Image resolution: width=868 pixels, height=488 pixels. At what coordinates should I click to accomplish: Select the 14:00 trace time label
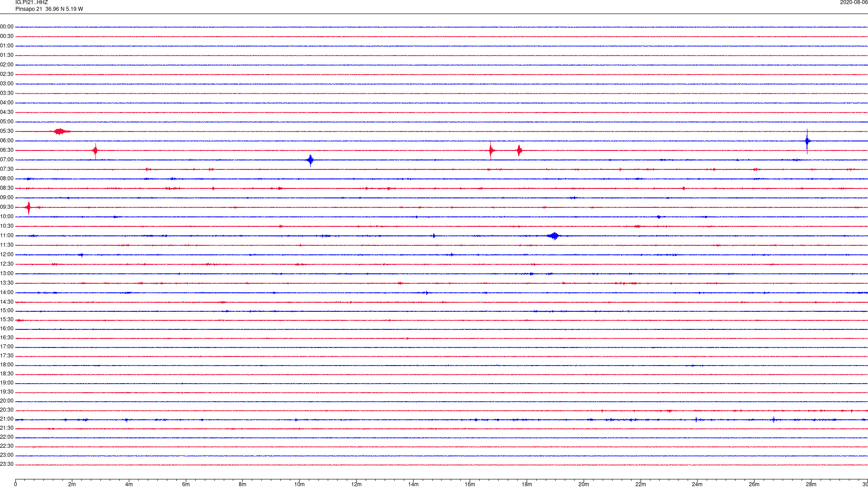pyautogui.click(x=7, y=293)
